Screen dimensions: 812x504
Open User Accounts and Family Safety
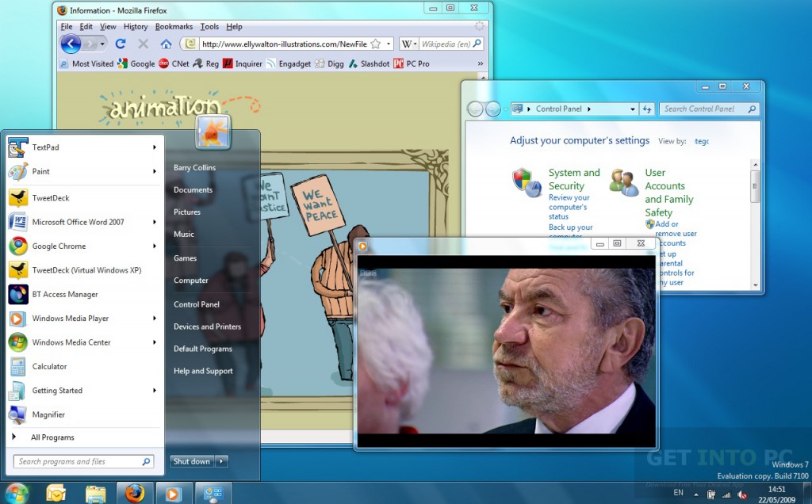668,193
